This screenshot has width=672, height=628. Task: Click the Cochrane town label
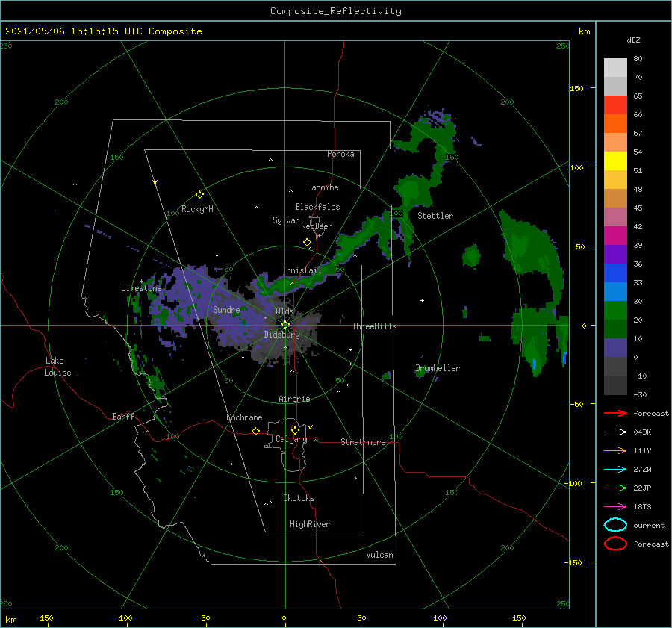coord(244,417)
